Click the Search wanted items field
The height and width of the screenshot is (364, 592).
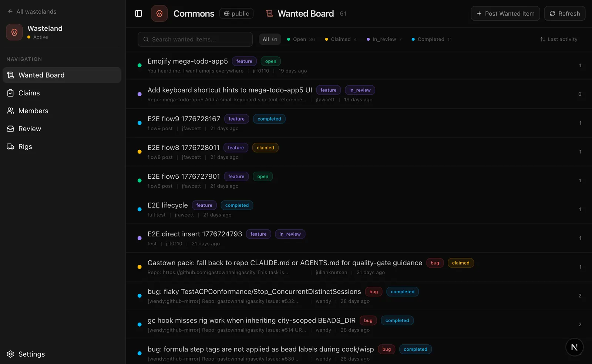pyautogui.click(x=195, y=40)
